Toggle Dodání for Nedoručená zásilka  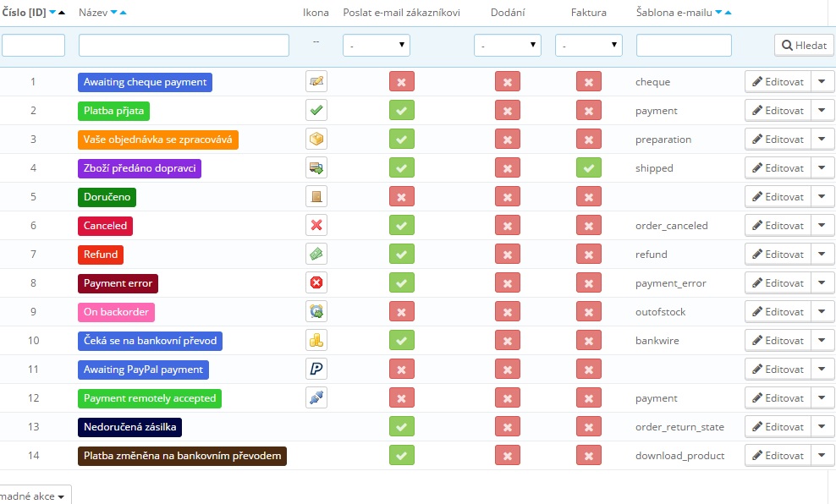click(508, 427)
